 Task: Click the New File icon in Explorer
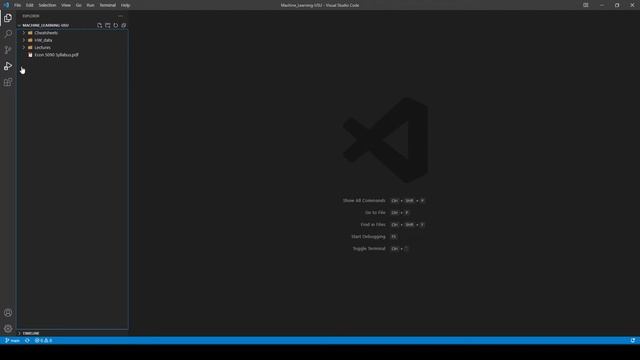point(99,25)
